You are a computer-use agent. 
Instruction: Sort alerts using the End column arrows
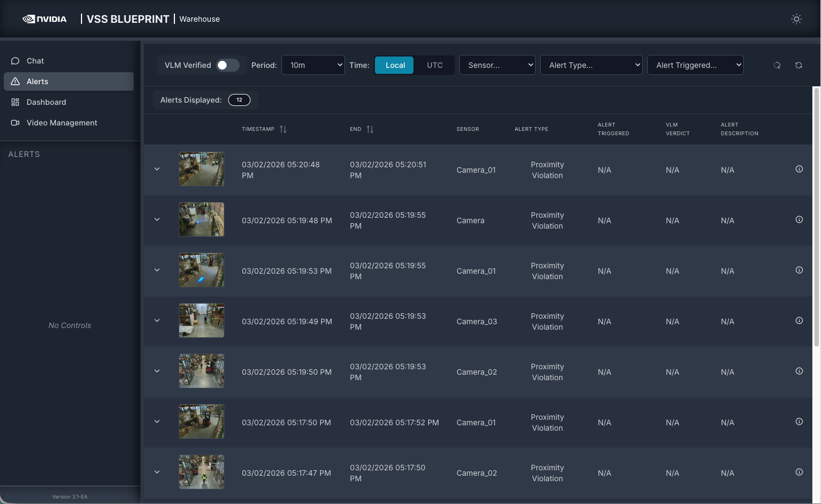(x=370, y=129)
